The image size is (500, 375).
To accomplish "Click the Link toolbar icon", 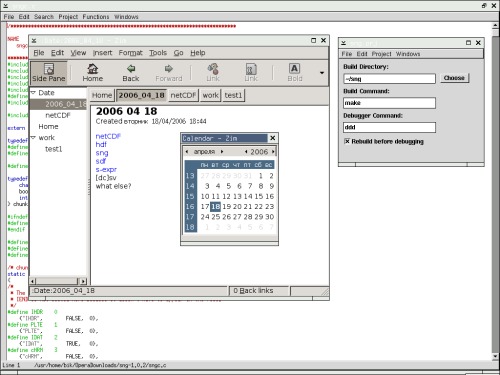I will [213, 73].
